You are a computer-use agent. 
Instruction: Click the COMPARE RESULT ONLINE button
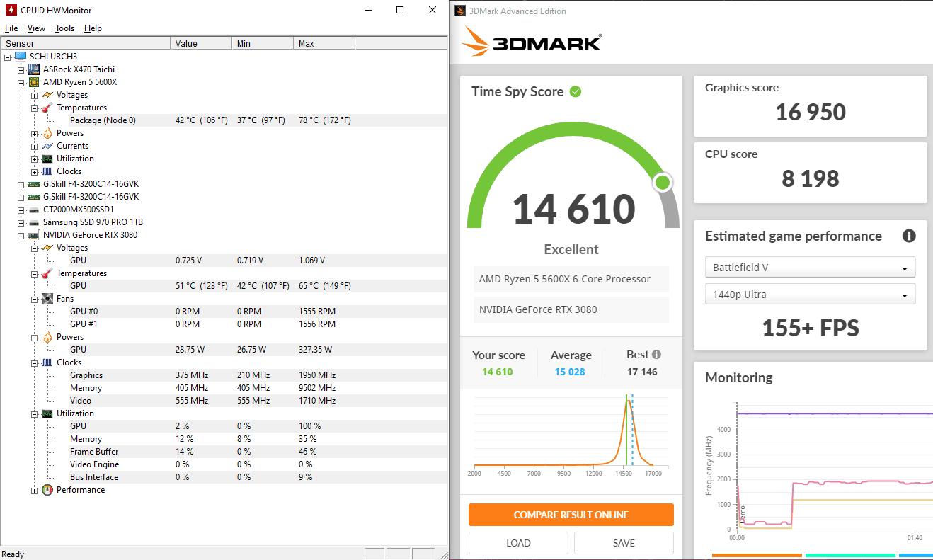[x=571, y=515]
